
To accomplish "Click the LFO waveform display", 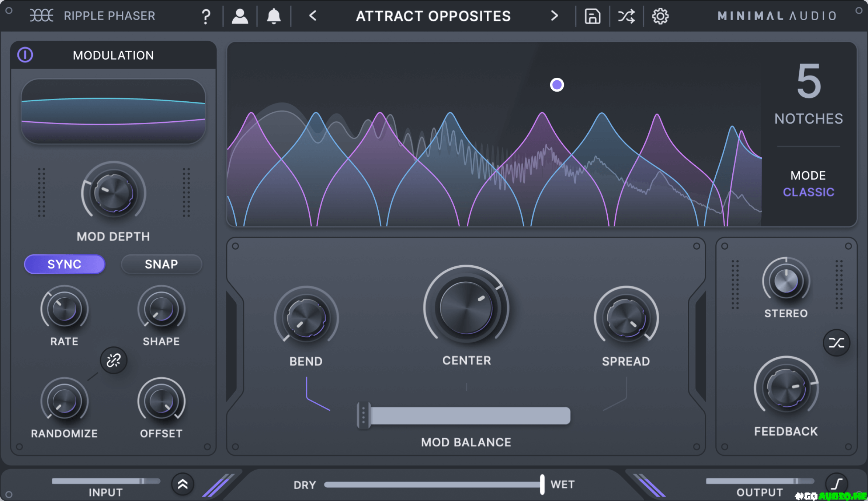I will click(x=113, y=111).
